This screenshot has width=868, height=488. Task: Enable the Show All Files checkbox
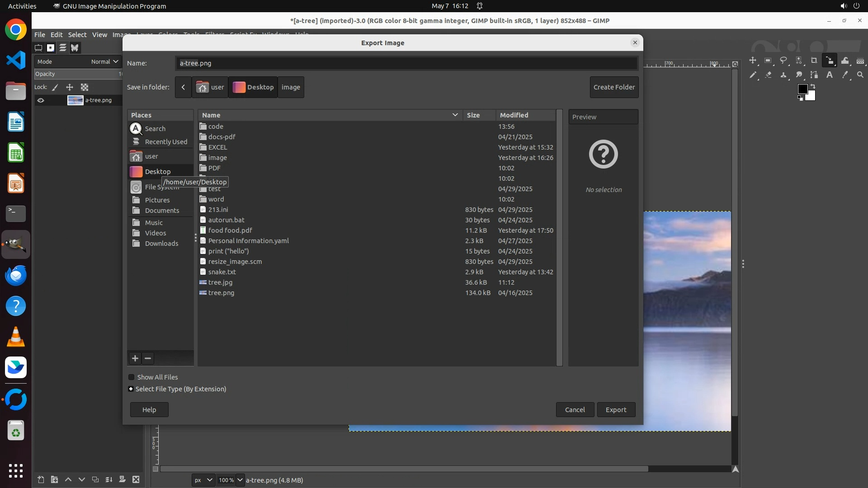pos(132,377)
